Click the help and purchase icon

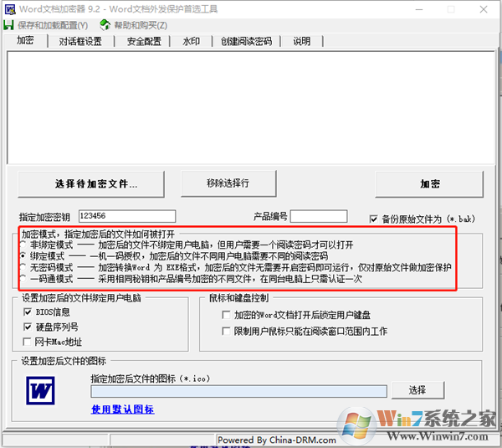[x=105, y=25]
